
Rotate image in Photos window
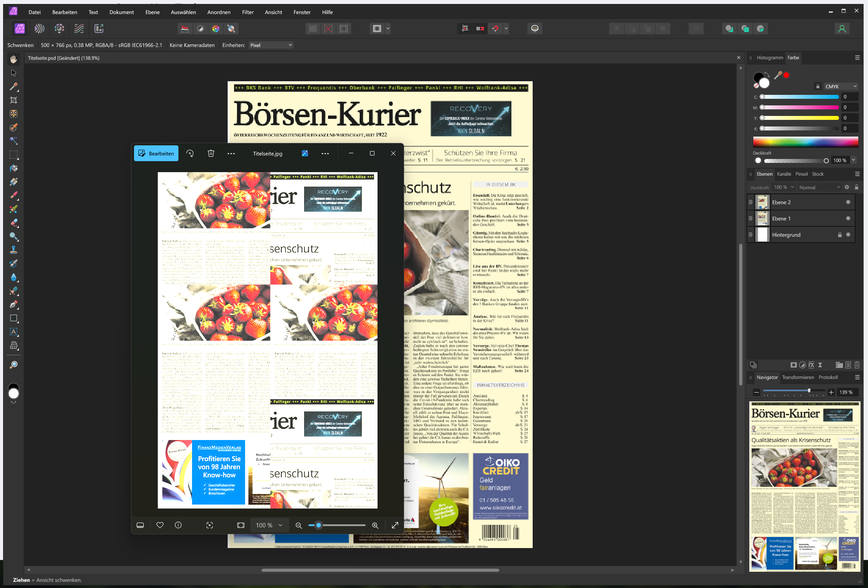(x=190, y=153)
